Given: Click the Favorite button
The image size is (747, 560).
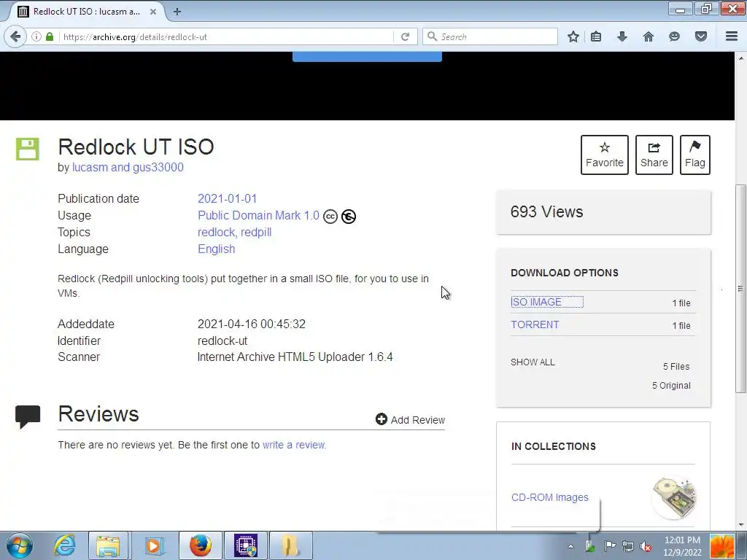Looking at the screenshot, I should [604, 155].
